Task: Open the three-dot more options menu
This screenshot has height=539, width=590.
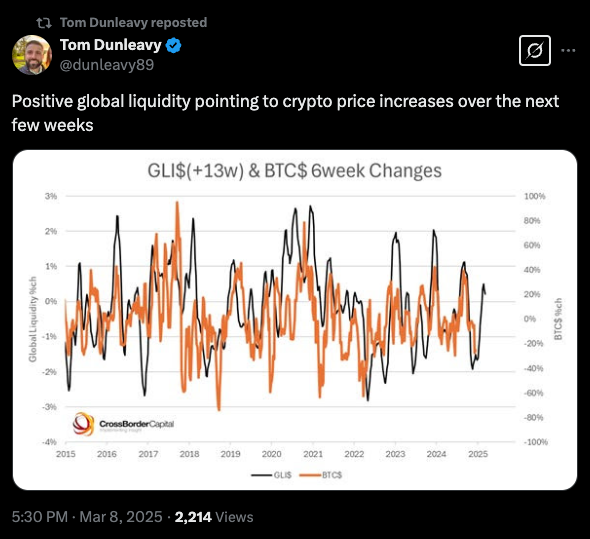Action: tap(568, 50)
